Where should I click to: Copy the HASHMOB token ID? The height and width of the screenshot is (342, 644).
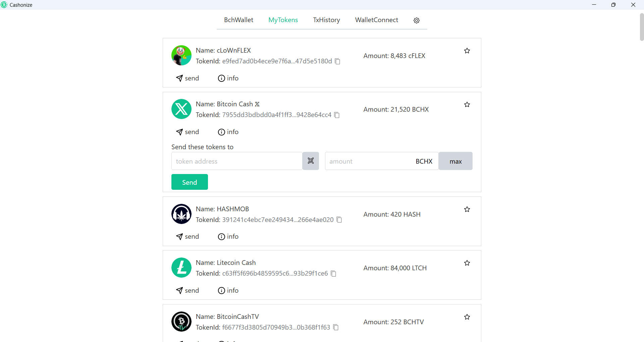click(339, 220)
